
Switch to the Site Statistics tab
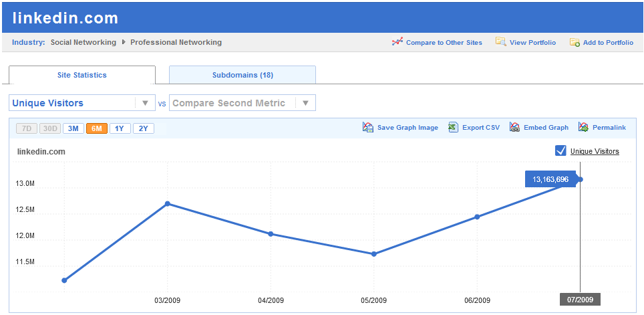[x=82, y=75]
